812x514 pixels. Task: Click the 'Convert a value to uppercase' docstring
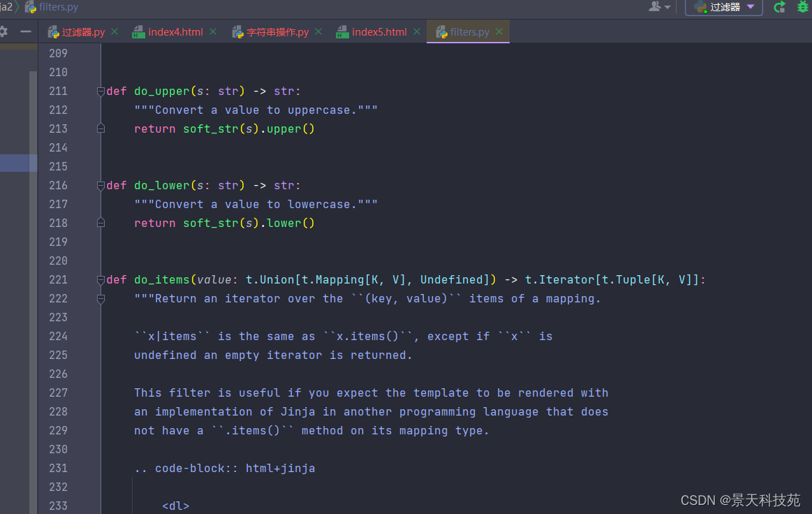click(256, 110)
